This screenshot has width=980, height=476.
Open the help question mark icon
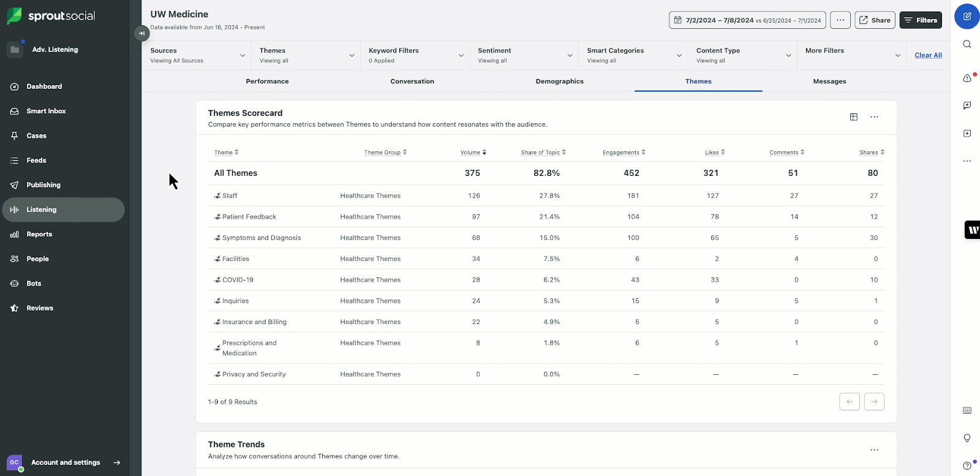coord(967,466)
